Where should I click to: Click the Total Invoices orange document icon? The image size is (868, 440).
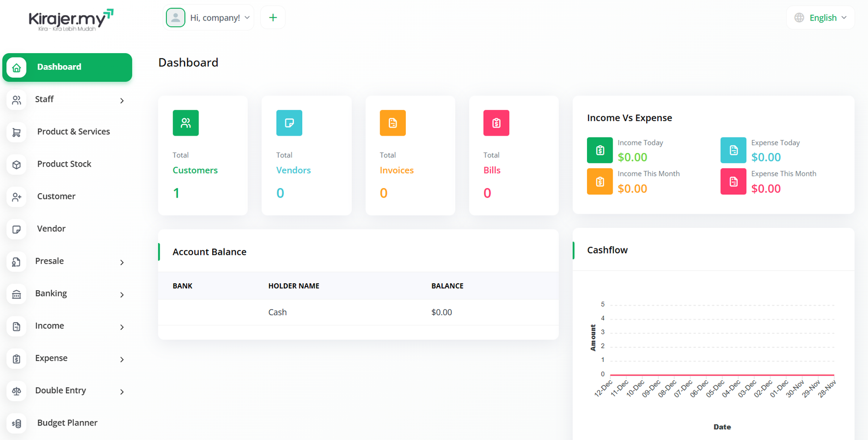393,123
